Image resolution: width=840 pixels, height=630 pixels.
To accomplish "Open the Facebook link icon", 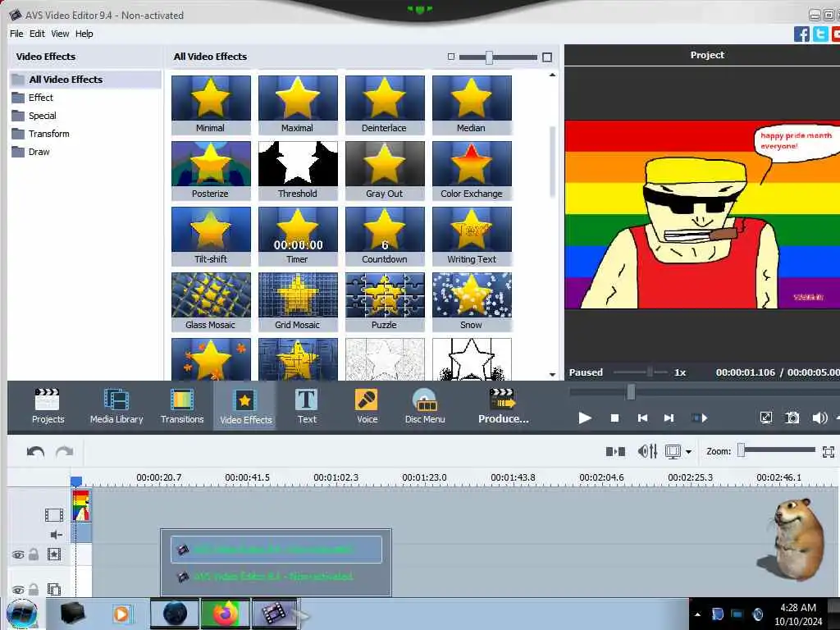I will (x=801, y=34).
